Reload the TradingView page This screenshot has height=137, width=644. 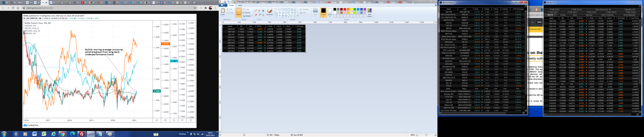(x=13, y=8)
